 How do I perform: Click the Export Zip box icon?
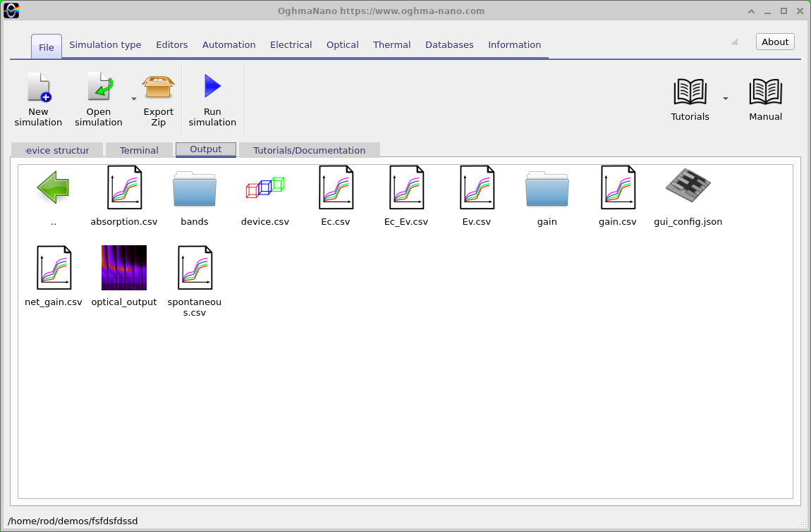point(158,87)
